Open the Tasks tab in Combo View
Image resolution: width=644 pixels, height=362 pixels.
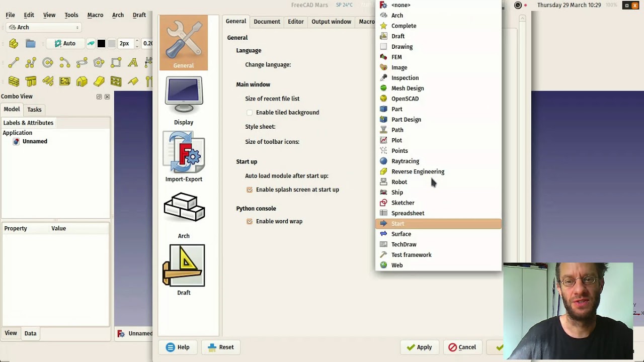tap(34, 110)
